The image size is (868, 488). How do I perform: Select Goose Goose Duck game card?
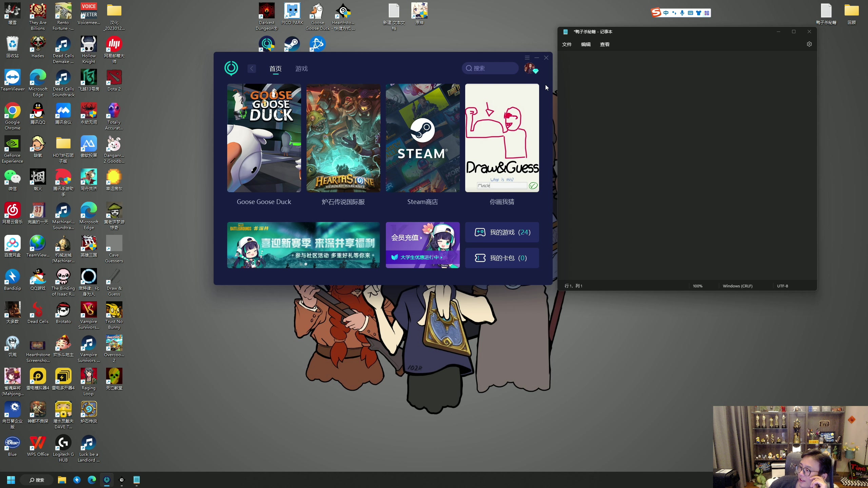click(264, 138)
